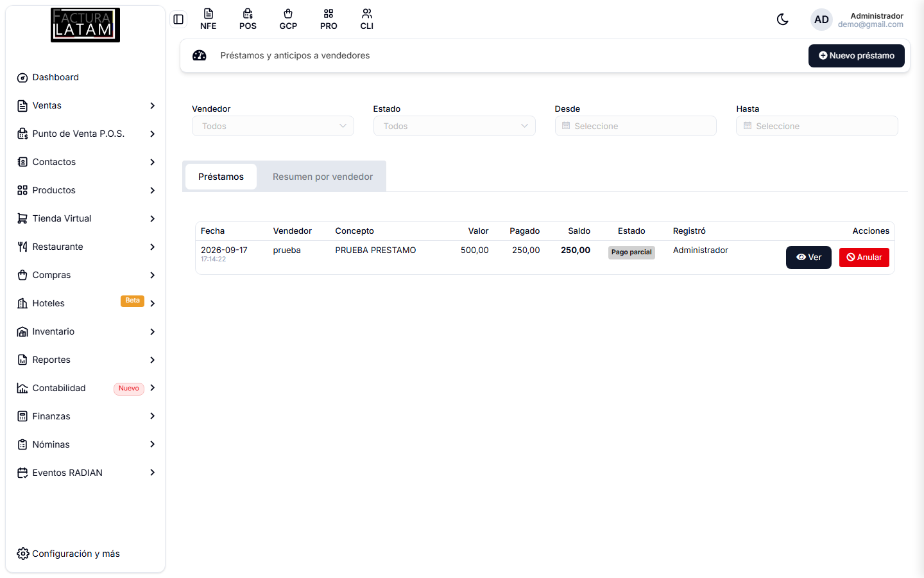The image size is (924, 578).
Task: Create a new loan with Nuevo préstamo
Action: [857, 56]
